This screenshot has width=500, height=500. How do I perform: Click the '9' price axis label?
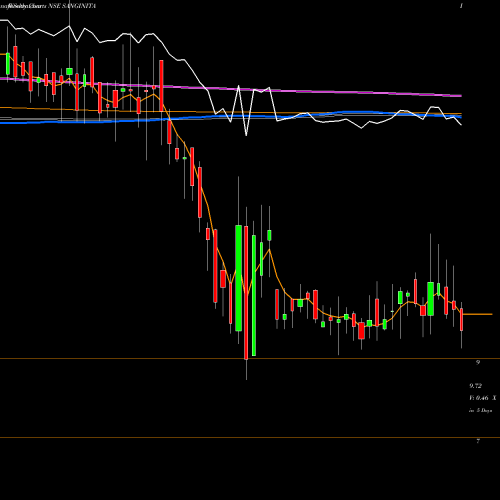tap(478, 362)
